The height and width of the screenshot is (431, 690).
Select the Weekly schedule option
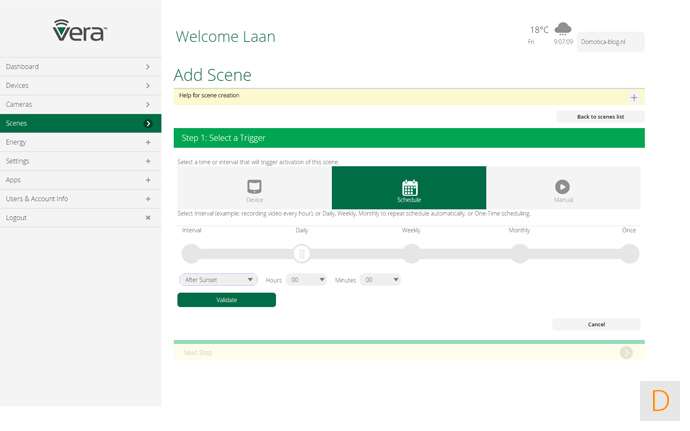point(411,253)
